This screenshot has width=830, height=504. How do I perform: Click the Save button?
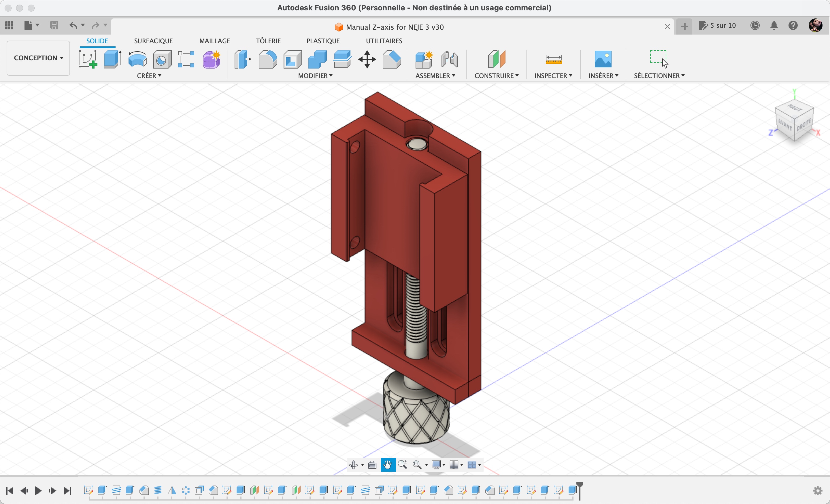[54, 25]
